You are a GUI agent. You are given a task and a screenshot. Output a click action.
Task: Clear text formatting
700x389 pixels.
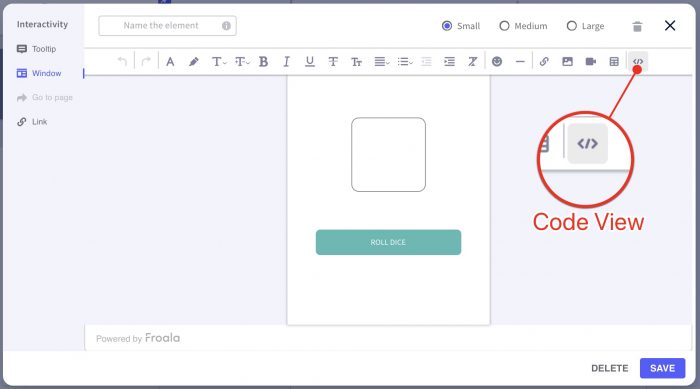tap(473, 62)
